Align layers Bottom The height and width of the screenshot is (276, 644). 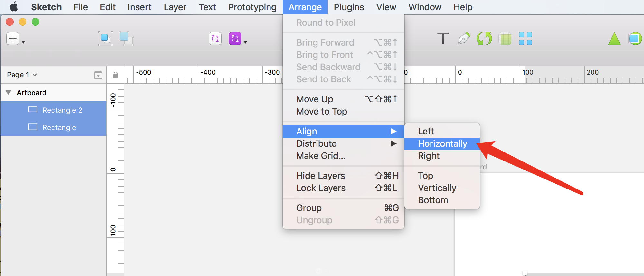pos(442,200)
